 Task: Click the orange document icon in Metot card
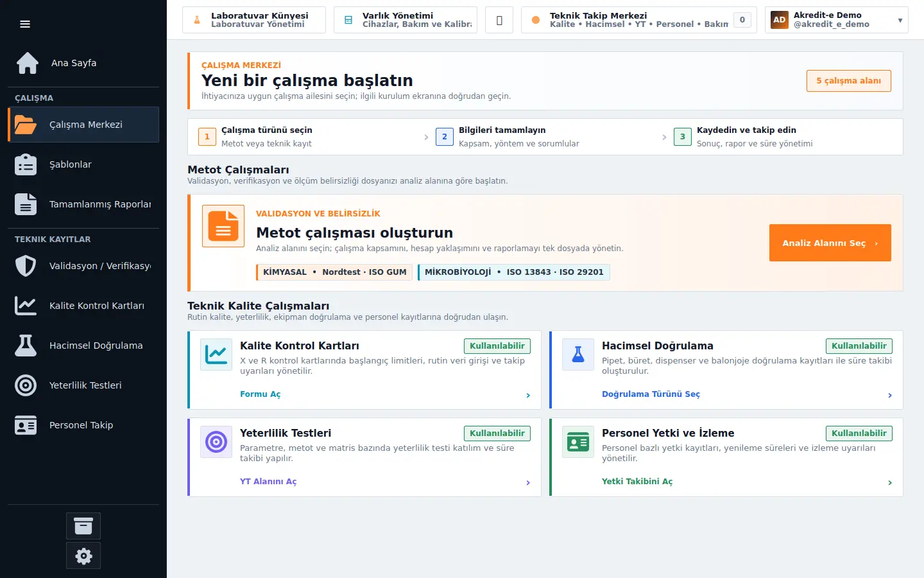(x=223, y=226)
